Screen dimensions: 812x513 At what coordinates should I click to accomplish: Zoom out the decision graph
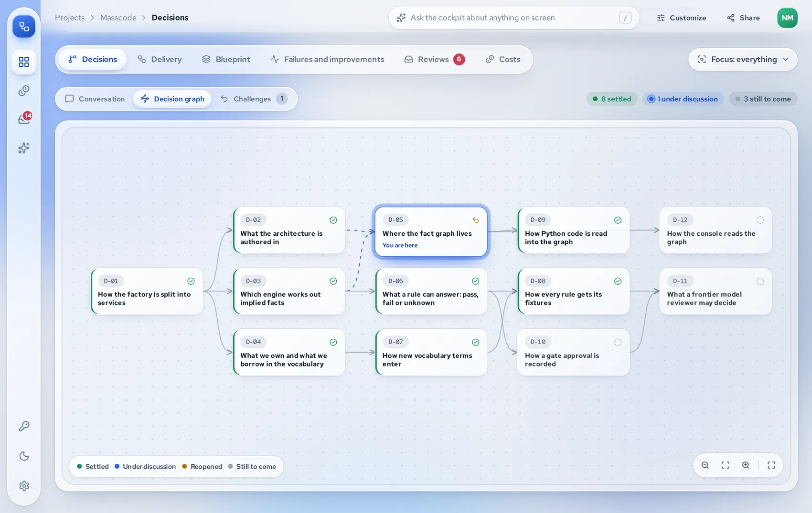pos(705,465)
